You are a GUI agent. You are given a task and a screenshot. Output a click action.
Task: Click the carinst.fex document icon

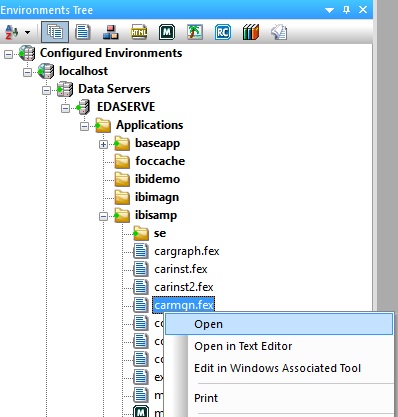click(141, 269)
